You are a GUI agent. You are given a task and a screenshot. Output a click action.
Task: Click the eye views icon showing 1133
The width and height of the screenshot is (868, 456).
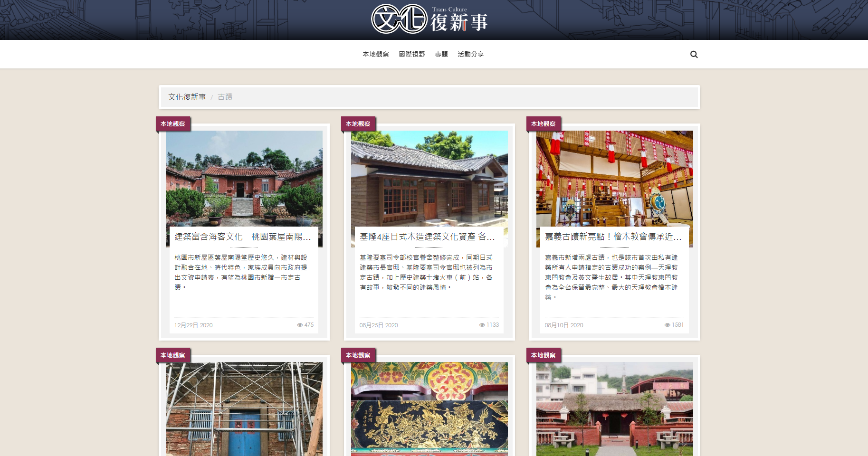point(482,325)
